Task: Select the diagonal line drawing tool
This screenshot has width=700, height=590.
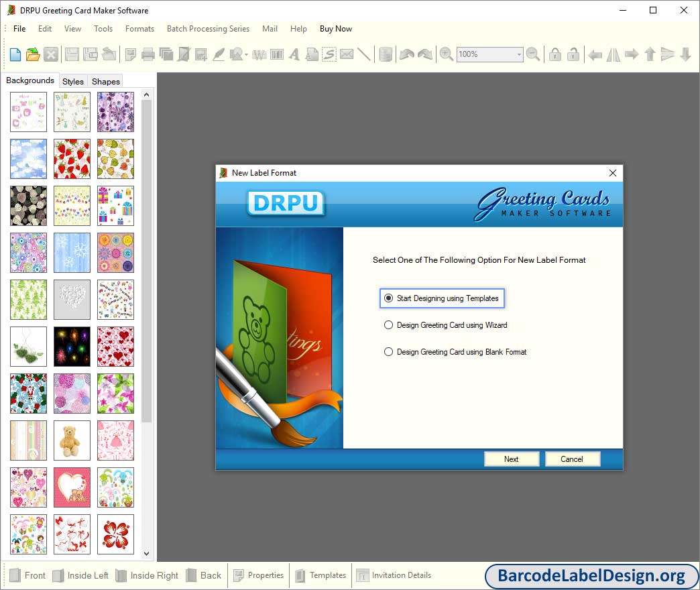Action: point(364,54)
